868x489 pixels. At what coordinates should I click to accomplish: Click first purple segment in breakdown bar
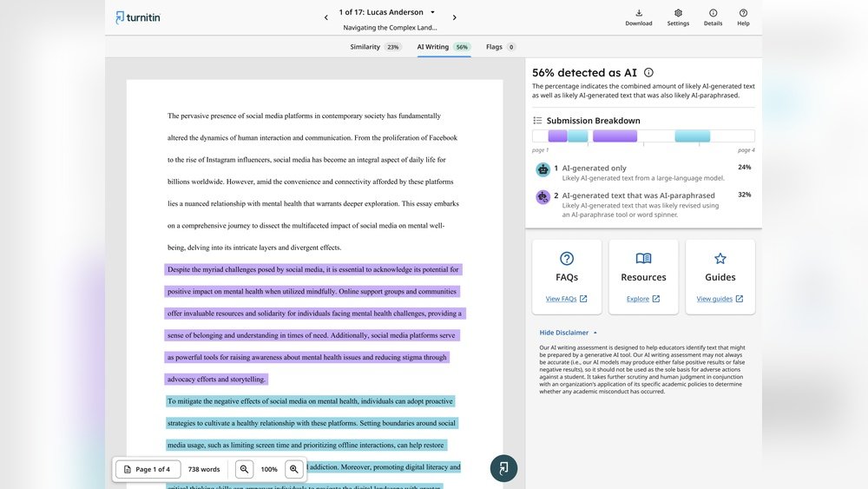pyautogui.click(x=557, y=135)
